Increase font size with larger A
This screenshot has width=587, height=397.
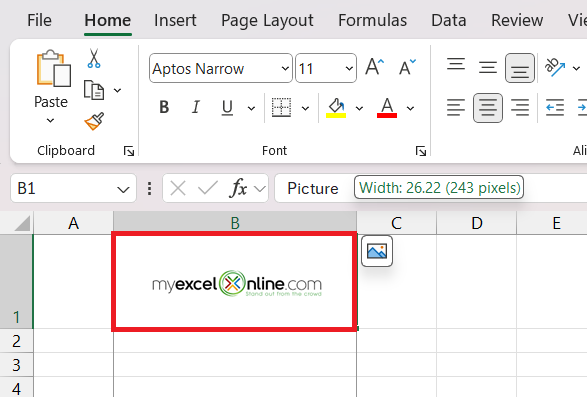tap(374, 68)
